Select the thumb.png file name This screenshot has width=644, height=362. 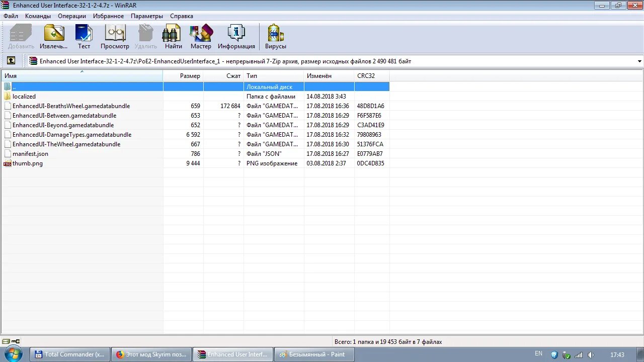click(28, 163)
